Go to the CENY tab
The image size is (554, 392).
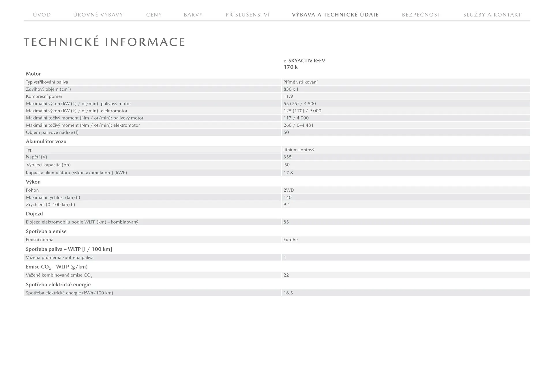click(154, 15)
